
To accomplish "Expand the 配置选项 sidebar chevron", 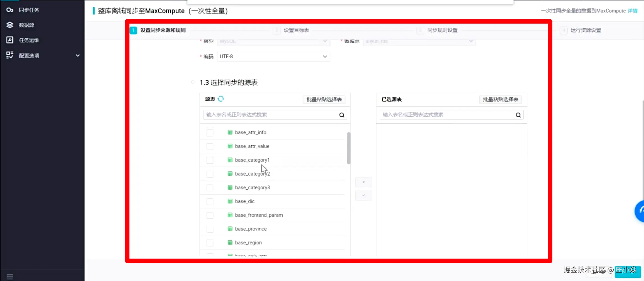I will [78, 56].
